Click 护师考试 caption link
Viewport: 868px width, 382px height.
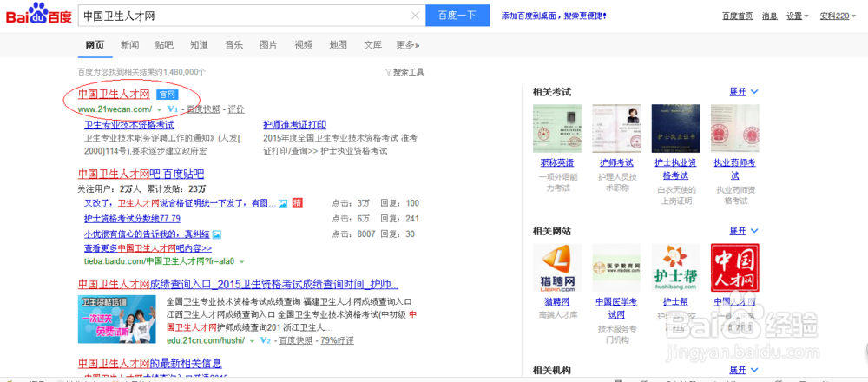616,162
